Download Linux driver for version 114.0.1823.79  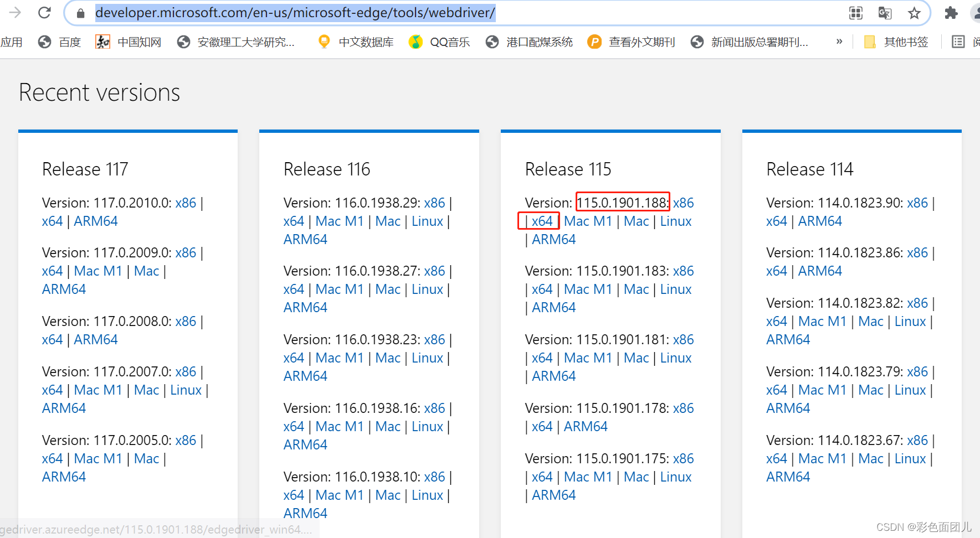910,390
